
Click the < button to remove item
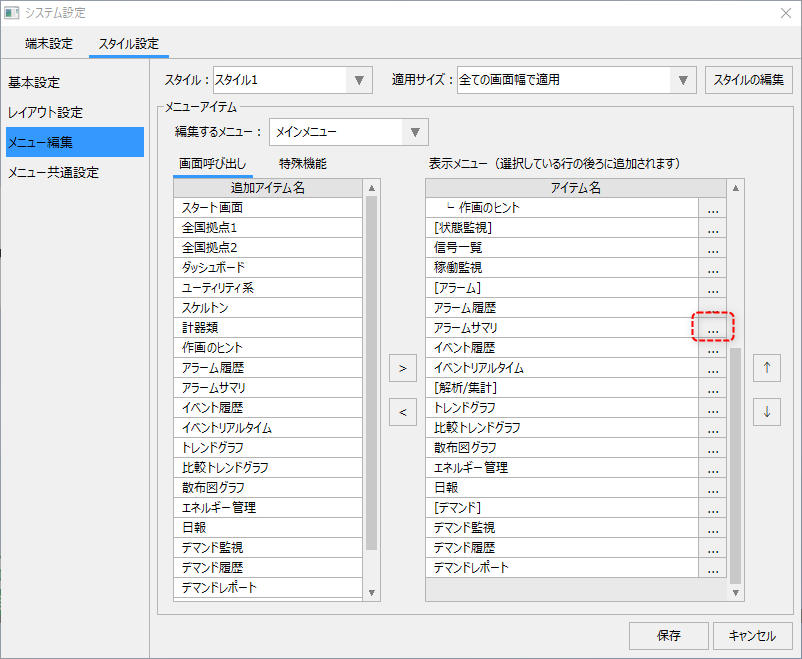click(402, 411)
